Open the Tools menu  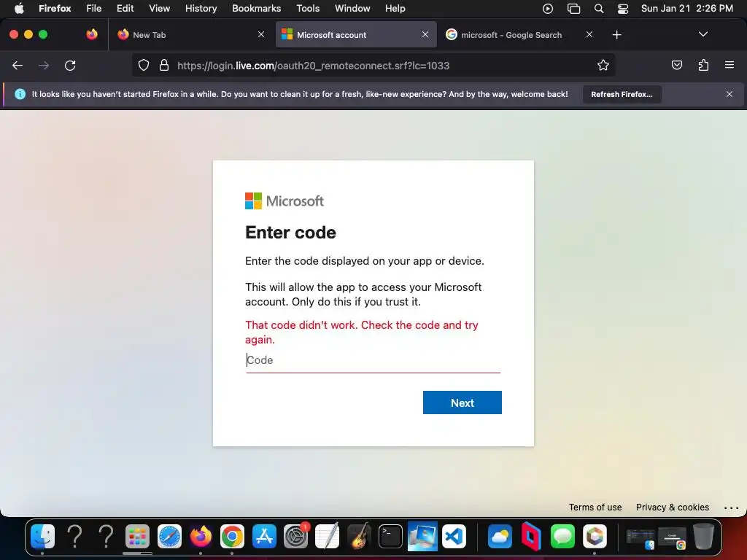tap(308, 8)
